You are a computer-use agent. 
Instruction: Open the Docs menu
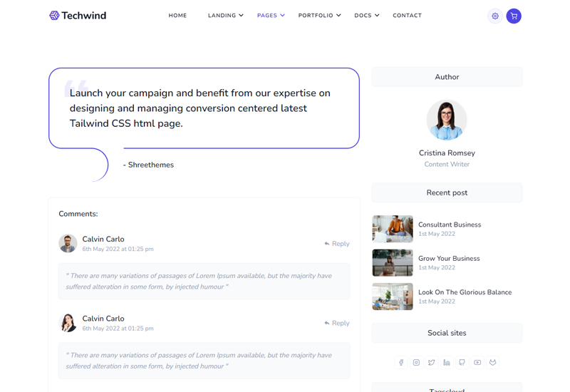coord(367,15)
